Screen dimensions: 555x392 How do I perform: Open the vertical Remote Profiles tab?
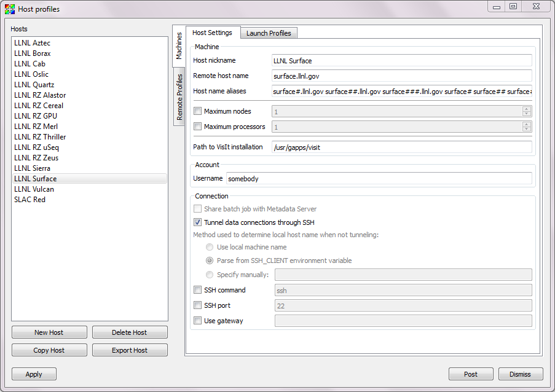click(179, 96)
